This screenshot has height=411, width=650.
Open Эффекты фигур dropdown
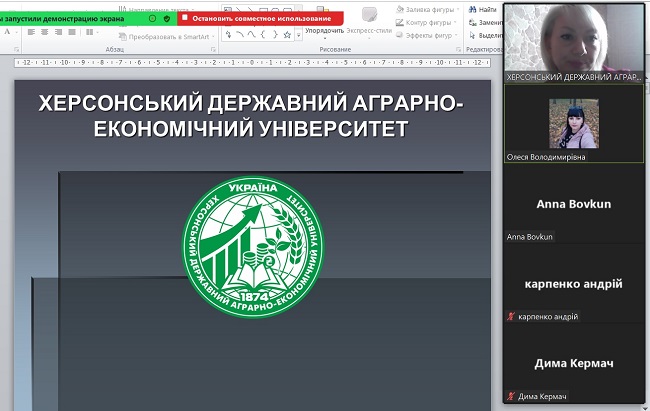(426, 36)
